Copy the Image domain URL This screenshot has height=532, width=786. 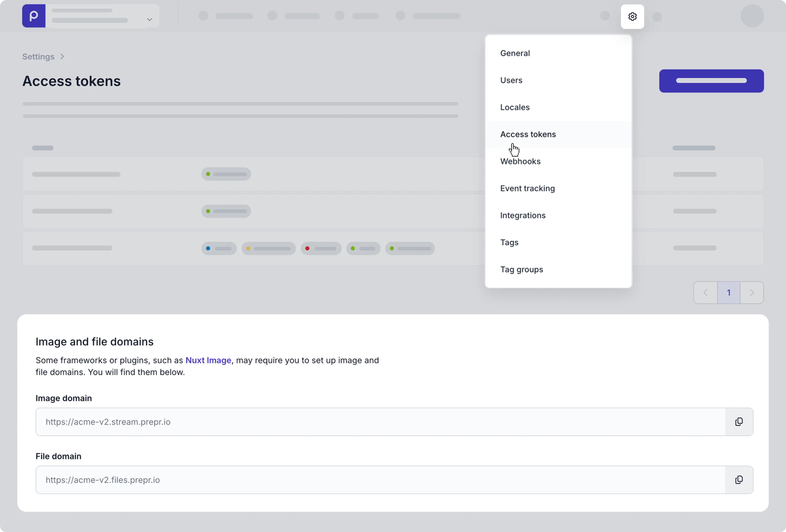click(x=739, y=422)
